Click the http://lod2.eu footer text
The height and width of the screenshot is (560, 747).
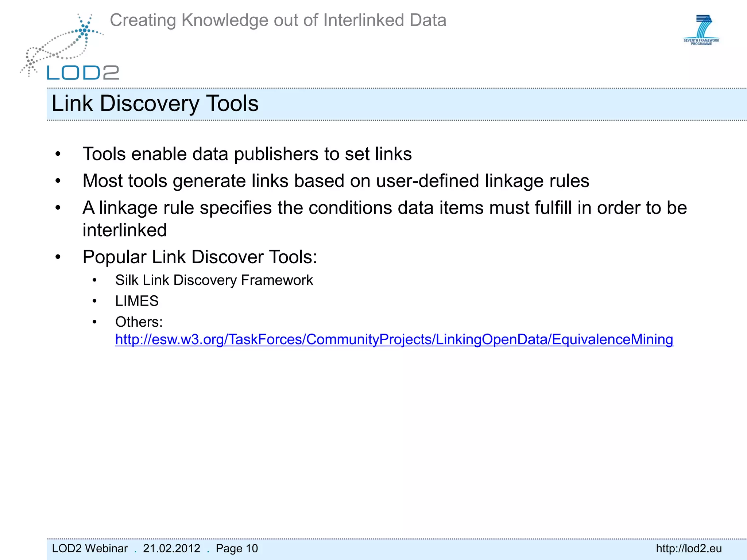coord(689,548)
